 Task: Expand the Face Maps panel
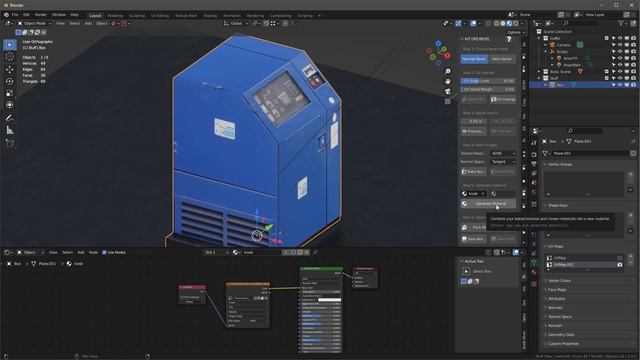point(557,290)
